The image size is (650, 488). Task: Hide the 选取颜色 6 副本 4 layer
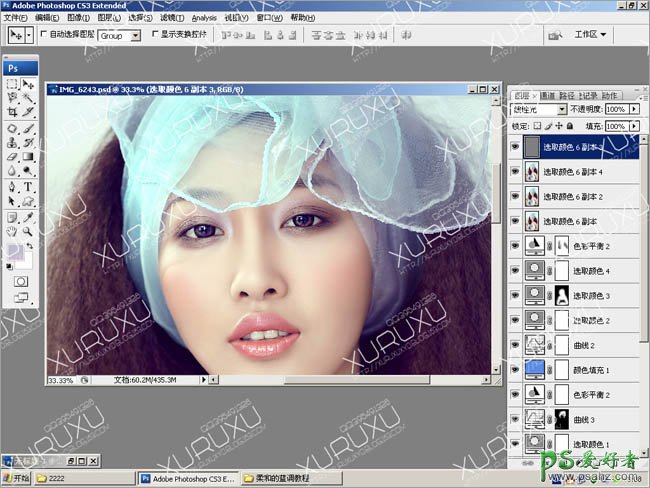coord(515,171)
